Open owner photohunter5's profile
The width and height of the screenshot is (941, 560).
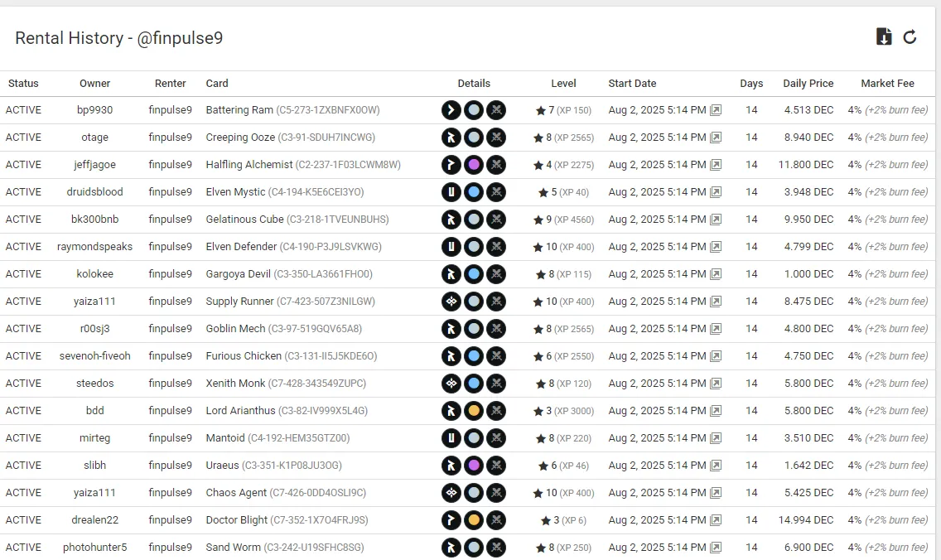(x=94, y=548)
